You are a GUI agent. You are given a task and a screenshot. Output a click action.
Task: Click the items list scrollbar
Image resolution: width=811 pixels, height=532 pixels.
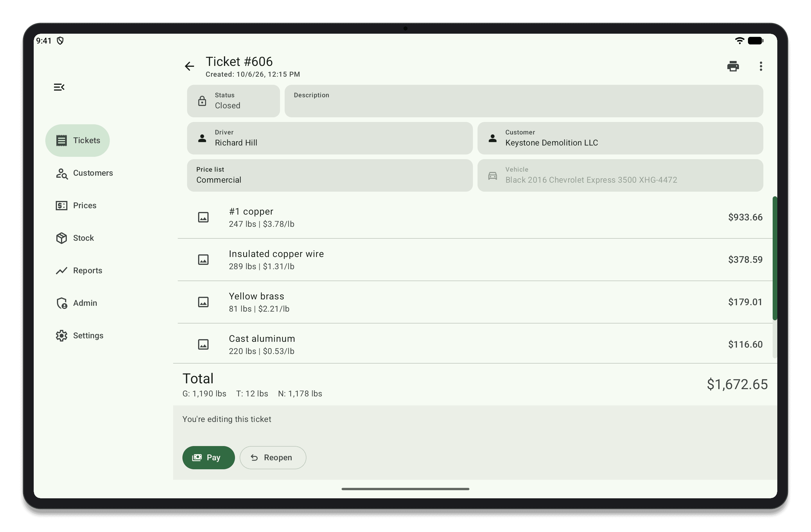click(x=774, y=258)
